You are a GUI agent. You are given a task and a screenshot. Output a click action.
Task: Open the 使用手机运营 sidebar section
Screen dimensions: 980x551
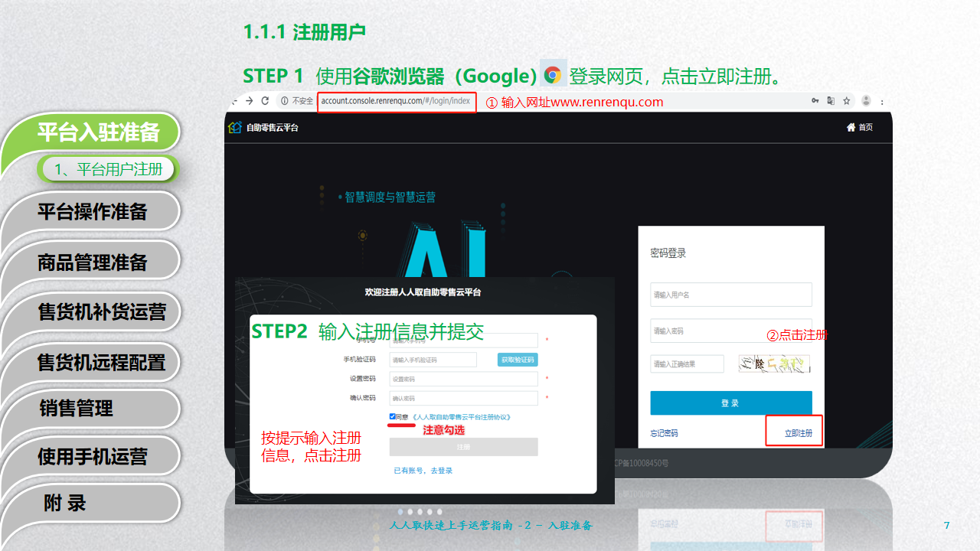pos(92,457)
